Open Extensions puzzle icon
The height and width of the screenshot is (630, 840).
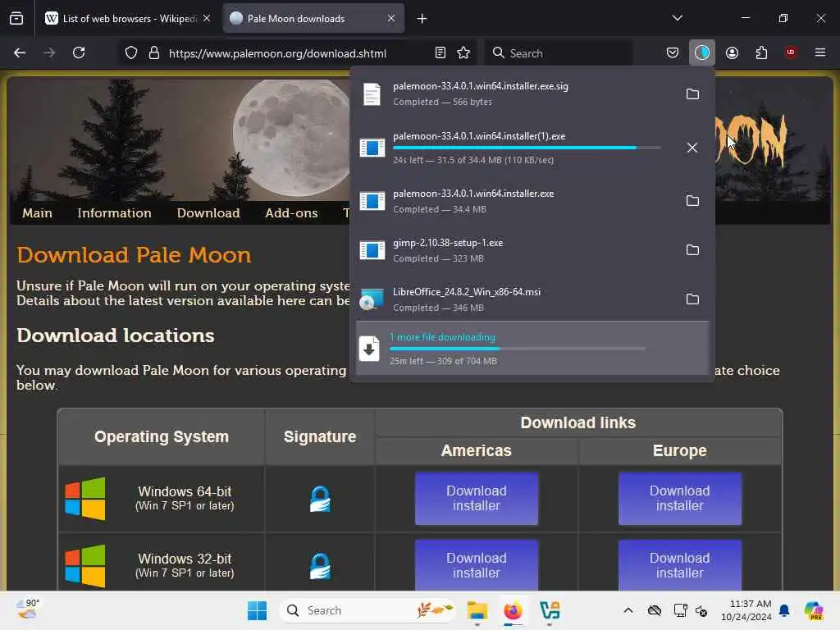coord(761,52)
